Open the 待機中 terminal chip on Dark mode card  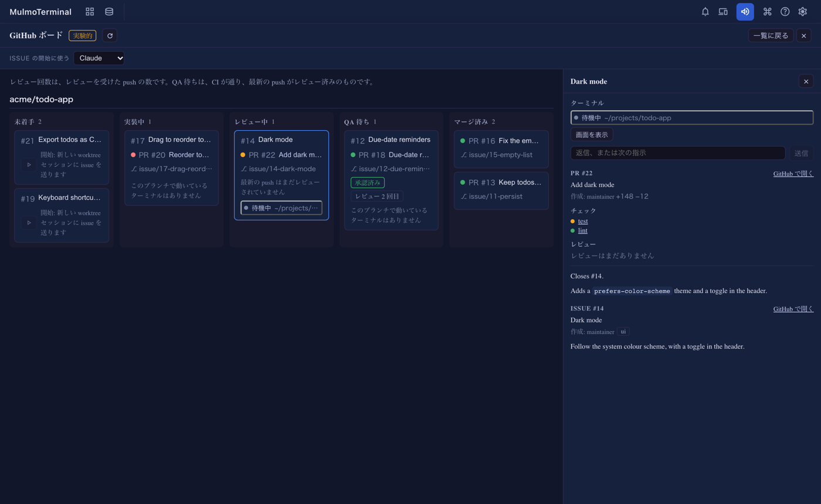pos(281,208)
